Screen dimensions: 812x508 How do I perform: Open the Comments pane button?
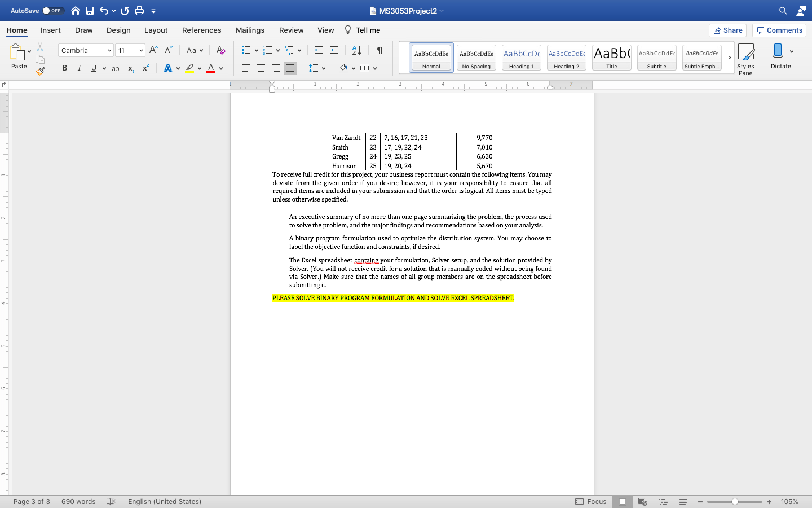pos(779,30)
